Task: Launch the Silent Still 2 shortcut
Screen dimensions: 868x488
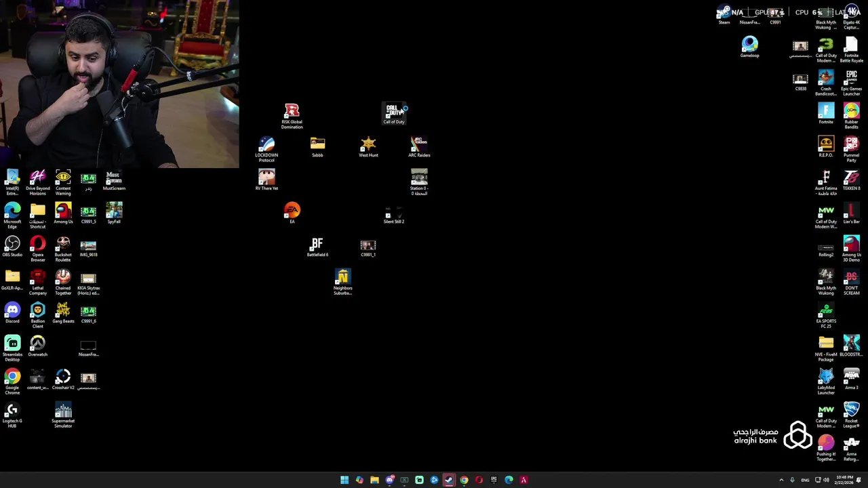Action: point(394,213)
